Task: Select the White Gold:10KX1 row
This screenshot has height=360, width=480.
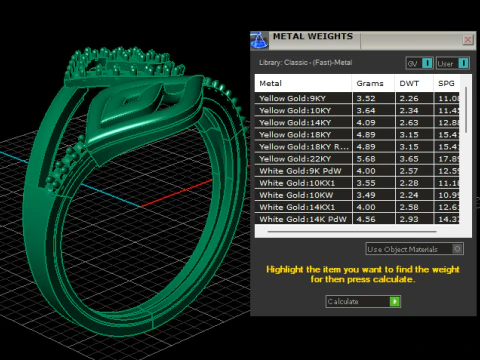Action: (x=357, y=183)
